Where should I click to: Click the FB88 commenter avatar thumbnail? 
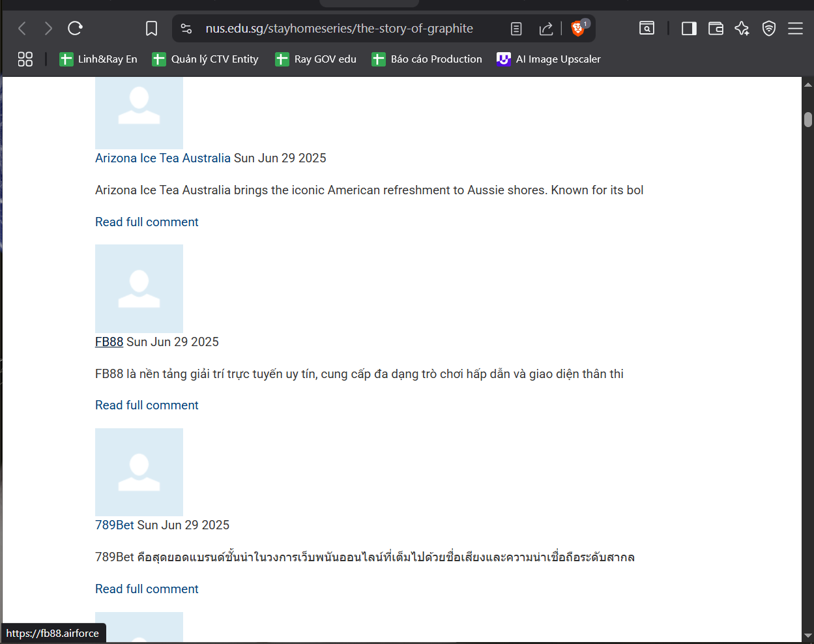point(139,289)
